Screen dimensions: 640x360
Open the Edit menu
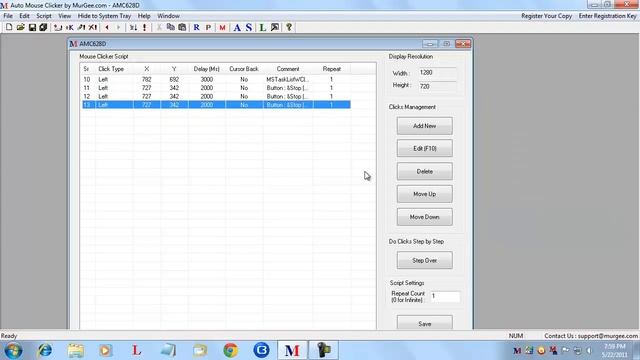[24, 16]
